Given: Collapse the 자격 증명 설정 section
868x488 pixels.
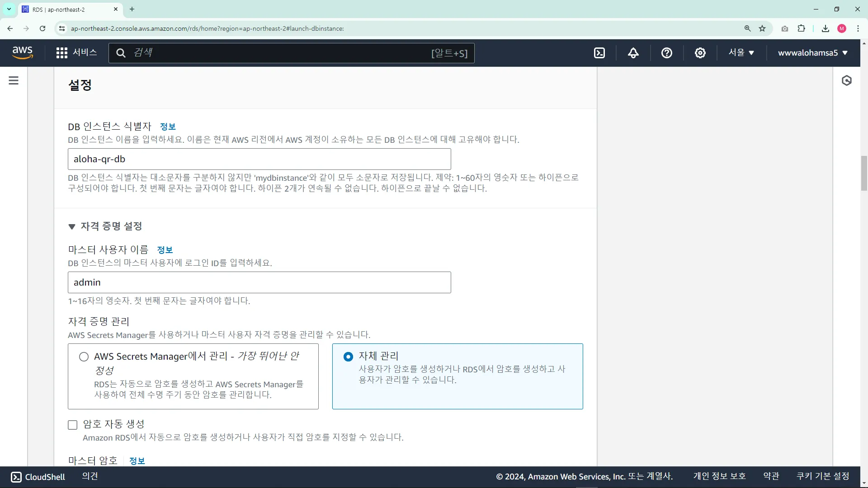Looking at the screenshot, I should (x=72, y=226).
